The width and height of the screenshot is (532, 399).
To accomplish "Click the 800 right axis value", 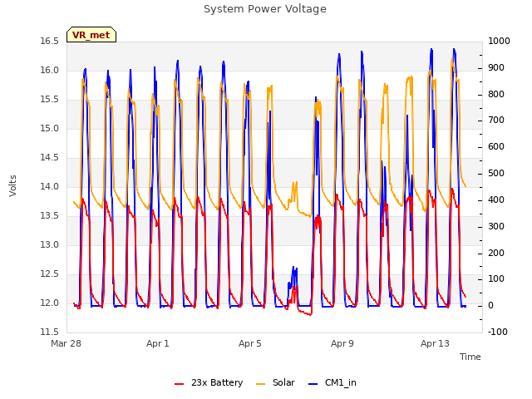I will point(496,94).
